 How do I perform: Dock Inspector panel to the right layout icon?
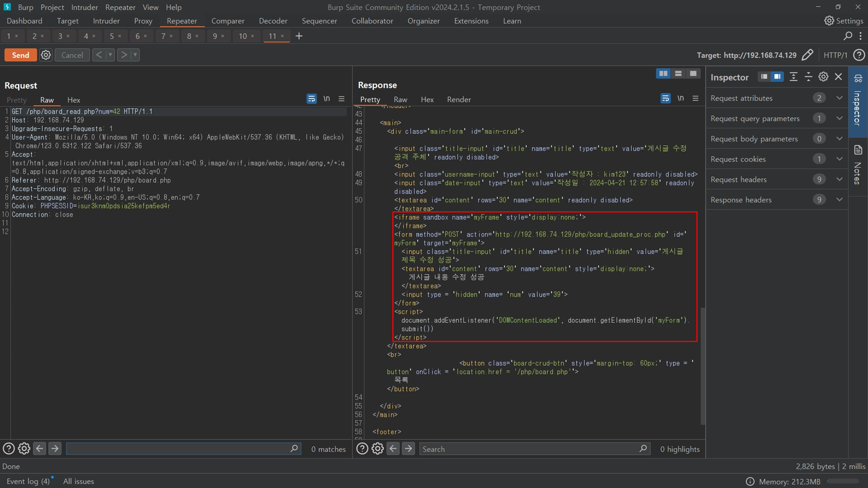(x=777, y=77)
